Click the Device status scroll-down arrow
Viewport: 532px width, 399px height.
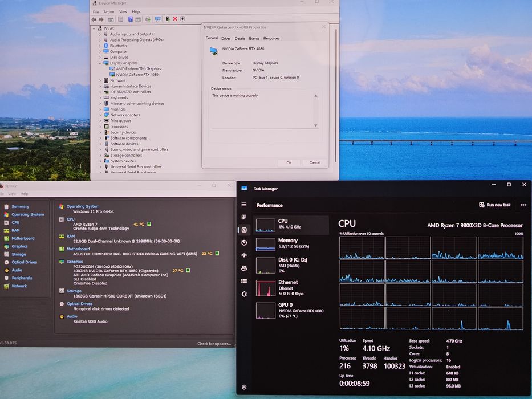[315, 125]
